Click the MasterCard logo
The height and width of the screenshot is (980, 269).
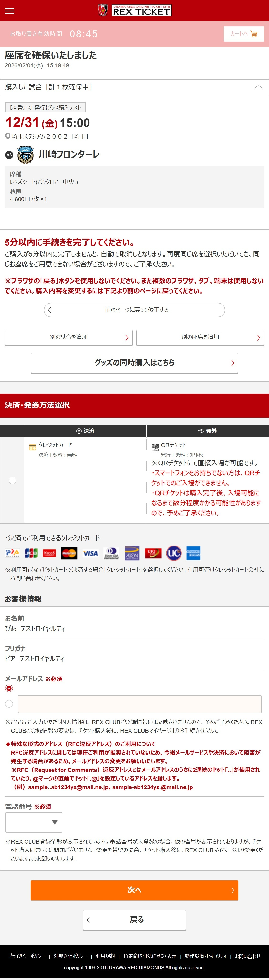pyautogui.click(x=69, y=553)
